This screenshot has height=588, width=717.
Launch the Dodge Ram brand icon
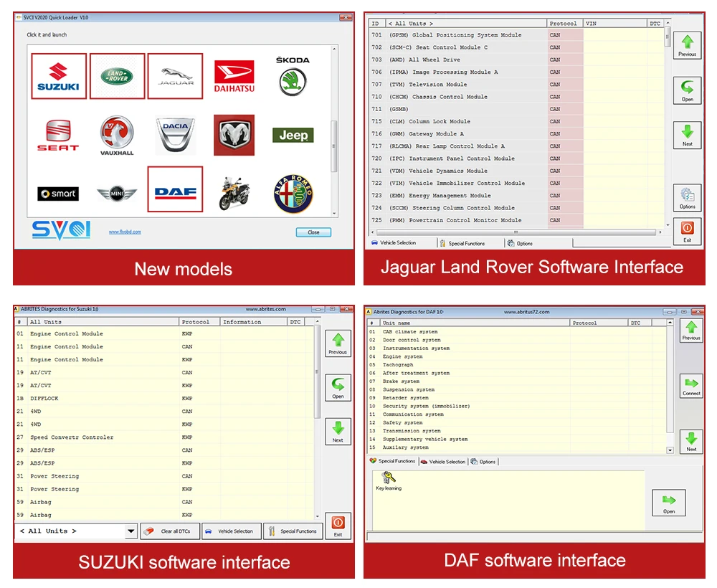click(x=234, y=136)
